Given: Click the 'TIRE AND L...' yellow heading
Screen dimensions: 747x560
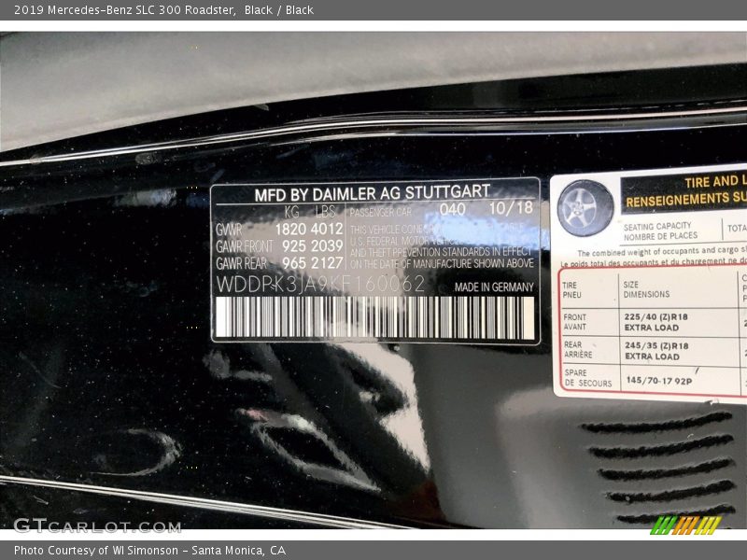Looking at the screenshot, I should [715, 181].
